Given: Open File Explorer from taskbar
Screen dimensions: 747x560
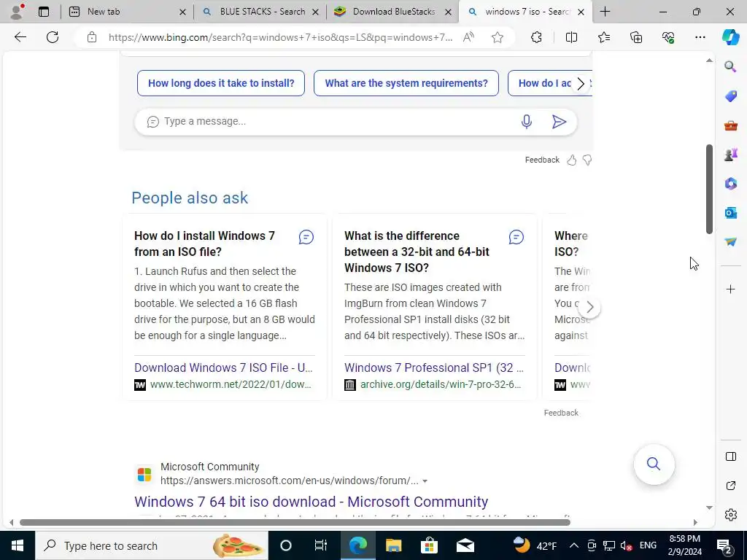Looking at the screenshot, I should [x=393, y=545].
